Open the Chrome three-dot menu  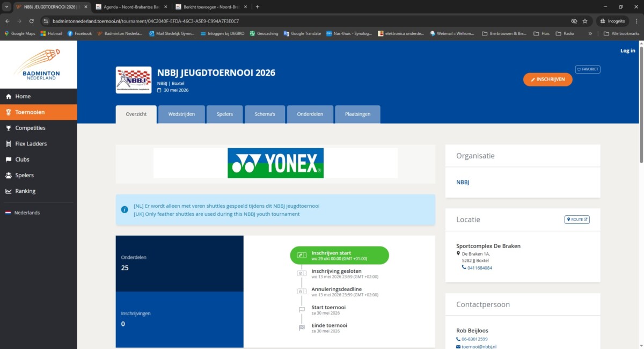tap(636, 21)
